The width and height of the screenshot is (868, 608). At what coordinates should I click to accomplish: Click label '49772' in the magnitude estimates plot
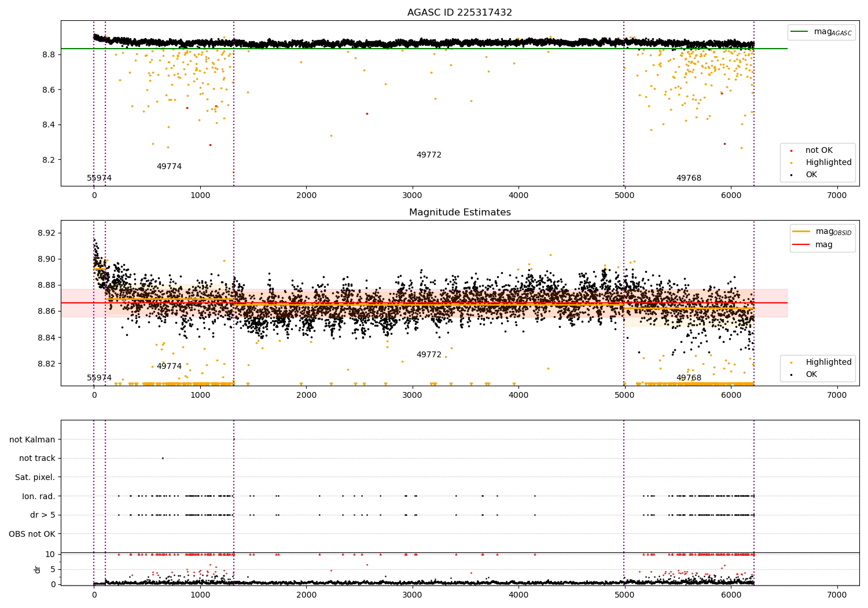click(x=429, y=355)
